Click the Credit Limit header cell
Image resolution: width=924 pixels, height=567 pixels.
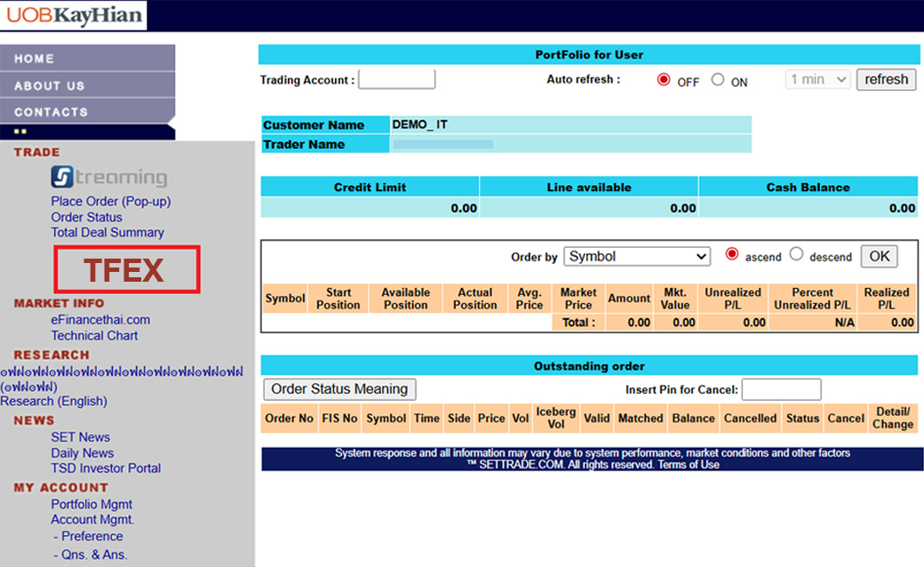coord(370,188)
